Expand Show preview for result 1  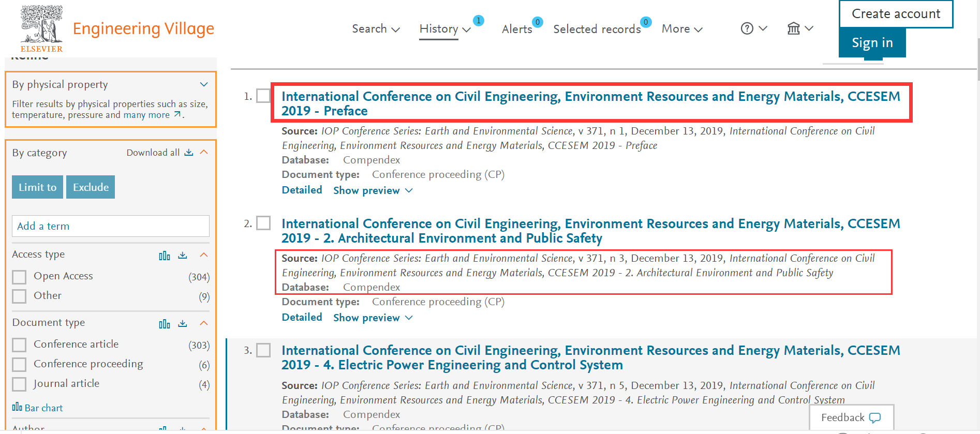(x=373, y=190)
